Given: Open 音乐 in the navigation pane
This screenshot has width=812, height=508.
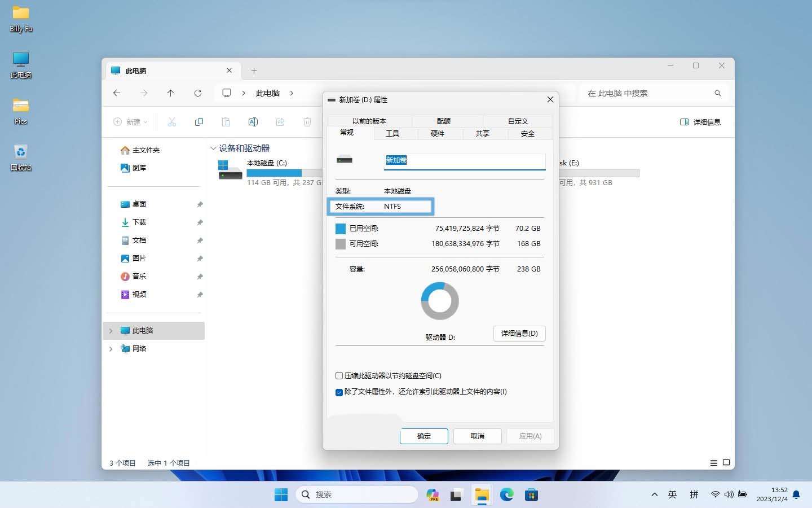Looking at the screenshot, I should (x=134, y=277).
